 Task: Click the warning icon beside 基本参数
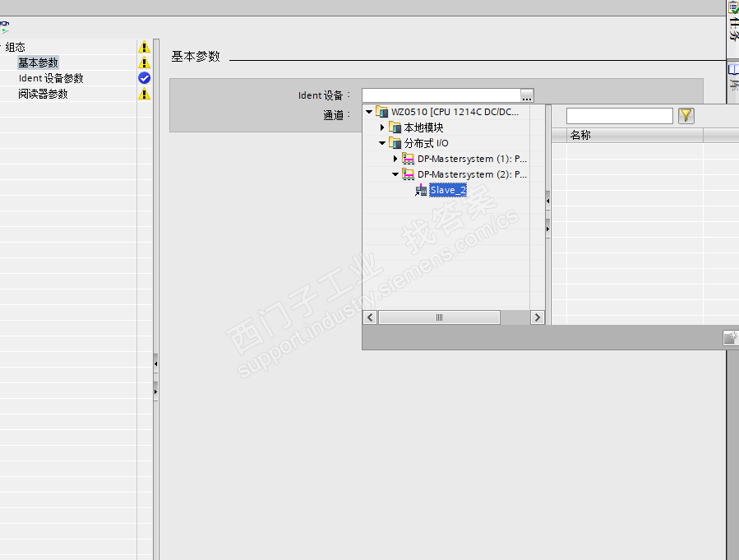(x=144, y=62)
